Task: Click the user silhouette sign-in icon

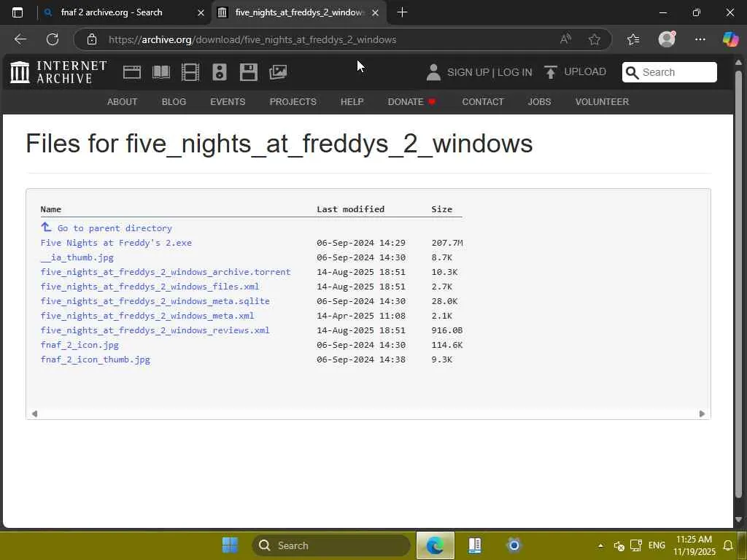Action: coord(433,72)
